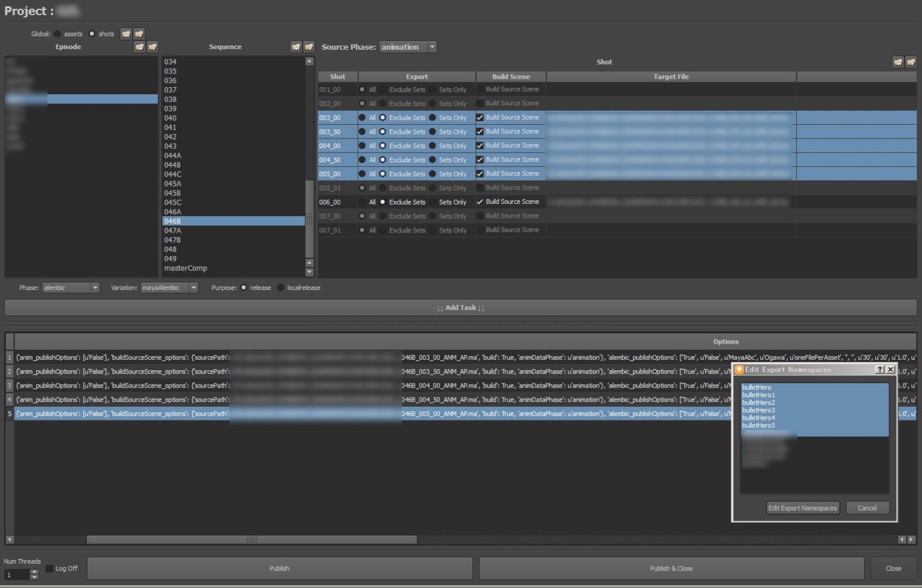This screenshot has width=922, height=588.
Task: Click the first folder icon beside Global shots
Action: (x=125, y=34)
